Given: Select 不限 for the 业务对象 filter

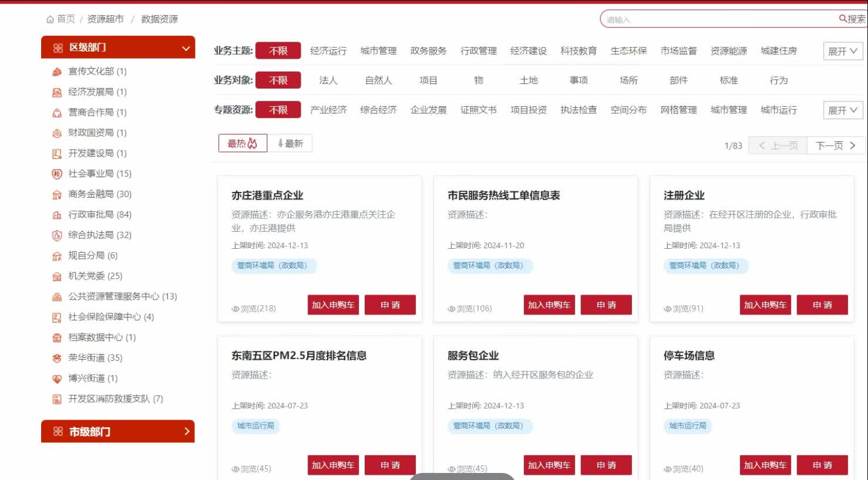Looking at the screenshot, I should (x=278, y=80).
